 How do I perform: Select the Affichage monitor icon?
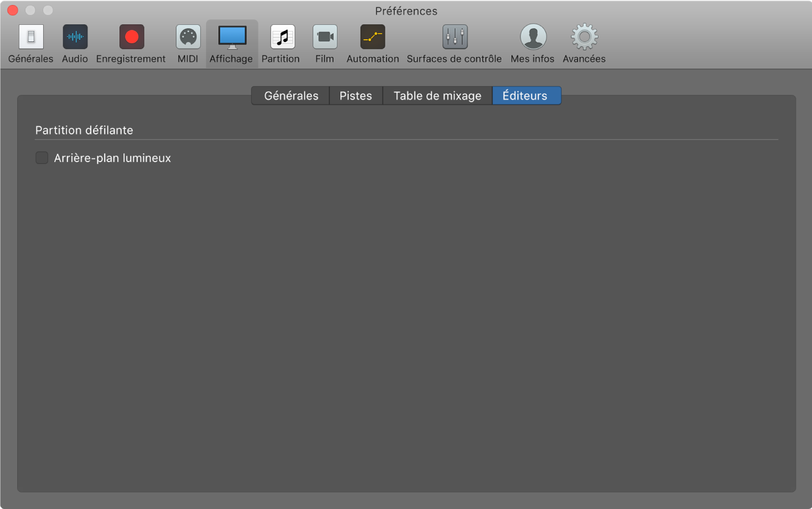click(x=232, y=38)
